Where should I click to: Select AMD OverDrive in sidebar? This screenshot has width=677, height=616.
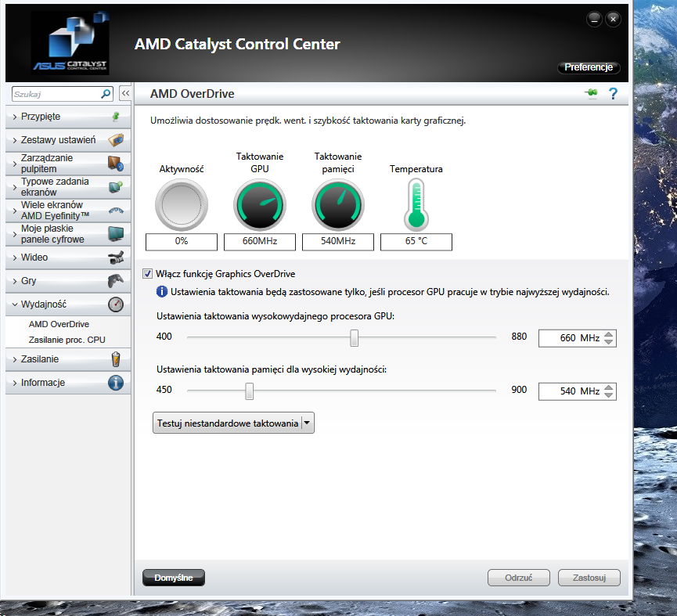coord(59,324)
